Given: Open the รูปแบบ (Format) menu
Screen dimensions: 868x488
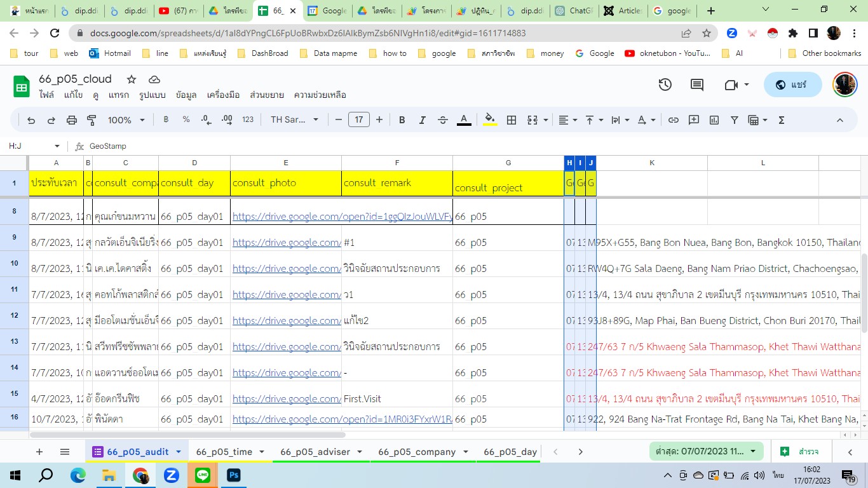Looking at the screenshot, I should coord(153,95).
